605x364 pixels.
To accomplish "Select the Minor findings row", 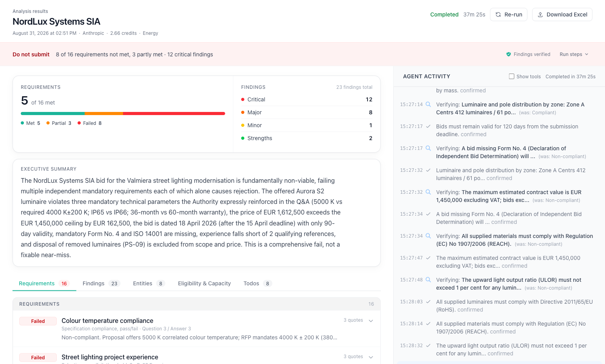I will (307, 125).
